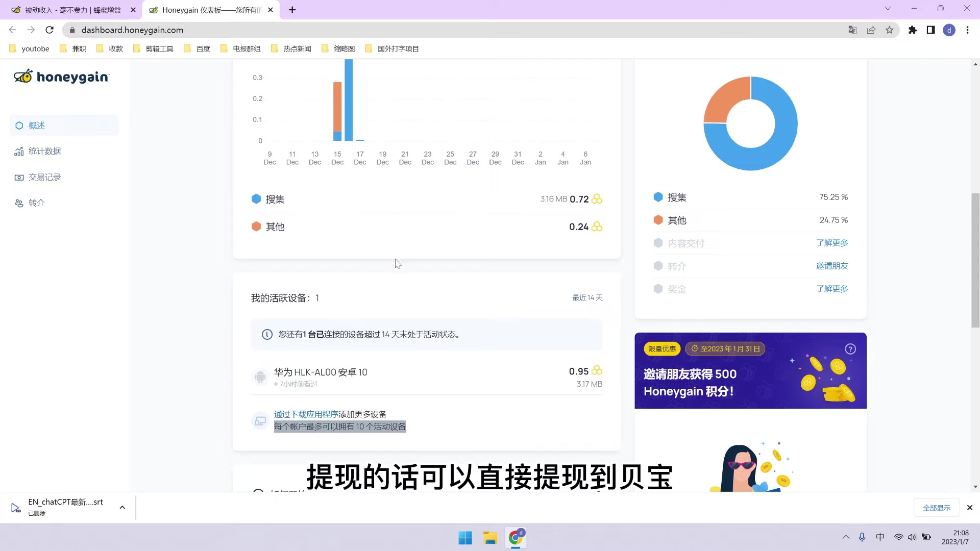980x551 pixels.
Task: Click the tall blue bar in chart
Action: click(x=349, y=99)
